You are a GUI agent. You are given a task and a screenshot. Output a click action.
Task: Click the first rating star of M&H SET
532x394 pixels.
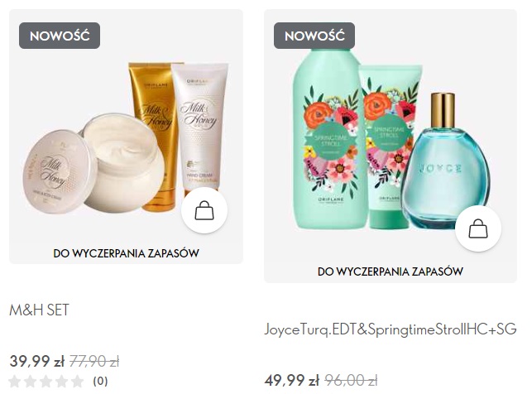[x=14, y=381]
